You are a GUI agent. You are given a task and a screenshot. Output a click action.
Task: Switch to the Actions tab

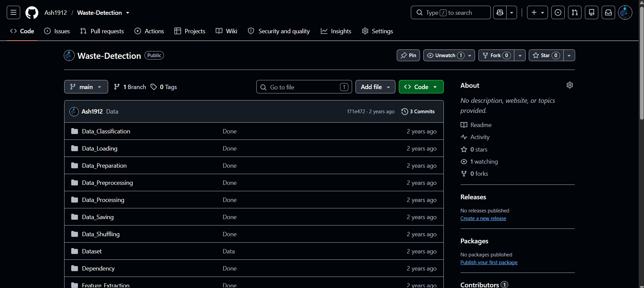click(149, 31)
